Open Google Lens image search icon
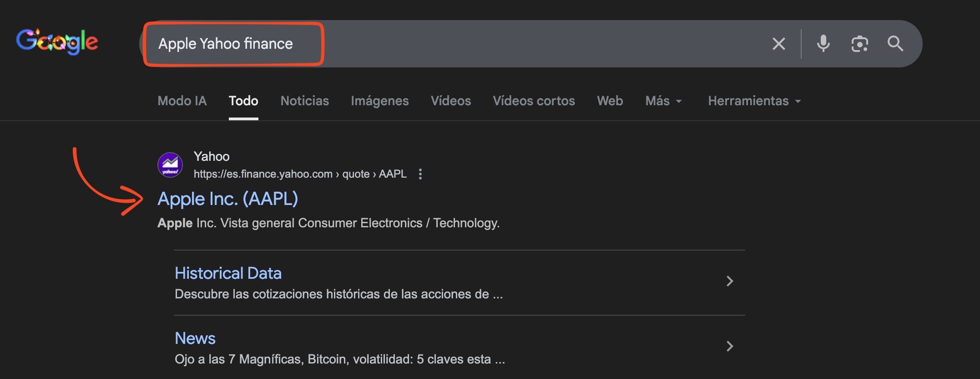The height and width of the screenshot is (379, 980). click(859, 44)
